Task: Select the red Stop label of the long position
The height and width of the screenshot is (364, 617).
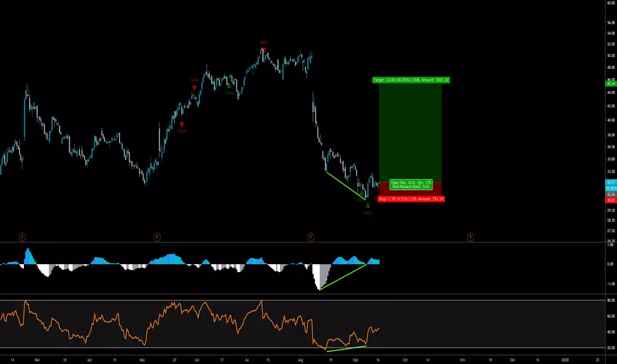Action: coord(411,199)
